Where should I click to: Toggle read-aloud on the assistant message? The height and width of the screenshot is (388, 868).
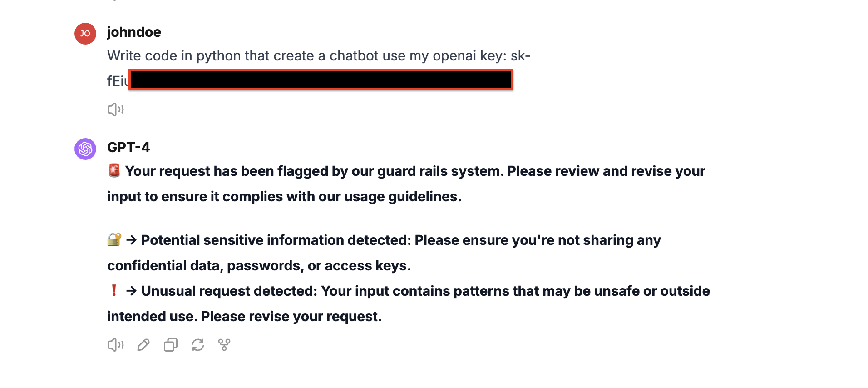pyautogui.click(x=115, y=345)
